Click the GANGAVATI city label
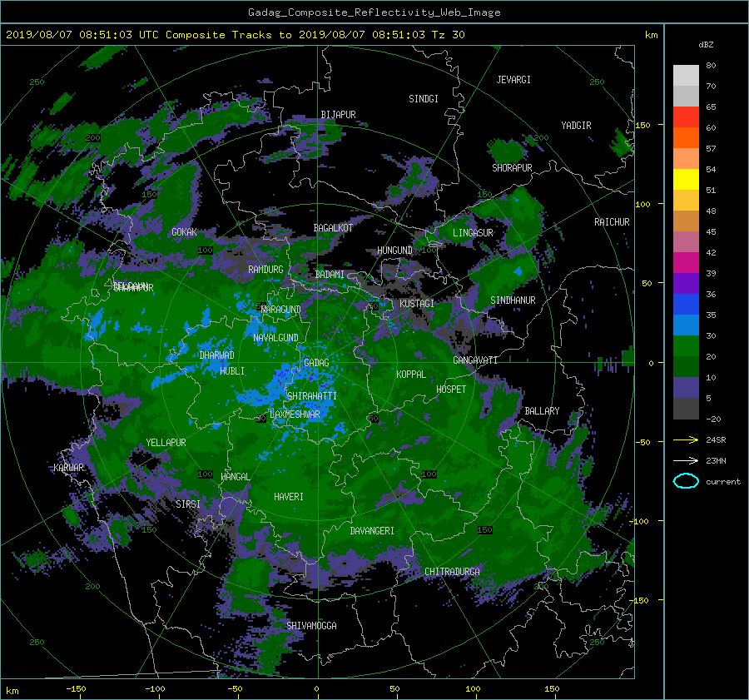This screenshot has height=700, width=749. point(475,360)
